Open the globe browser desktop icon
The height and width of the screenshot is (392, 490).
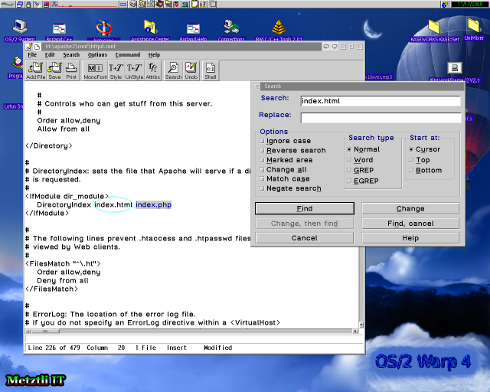point(104,29)
